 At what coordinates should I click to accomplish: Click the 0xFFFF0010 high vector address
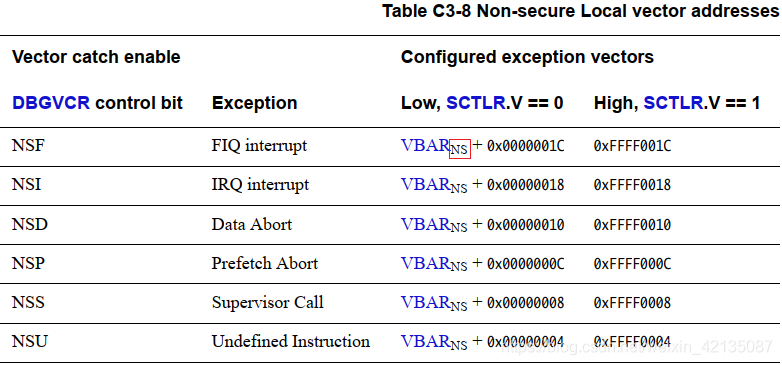pyautogui.click(x=632, y=225)
